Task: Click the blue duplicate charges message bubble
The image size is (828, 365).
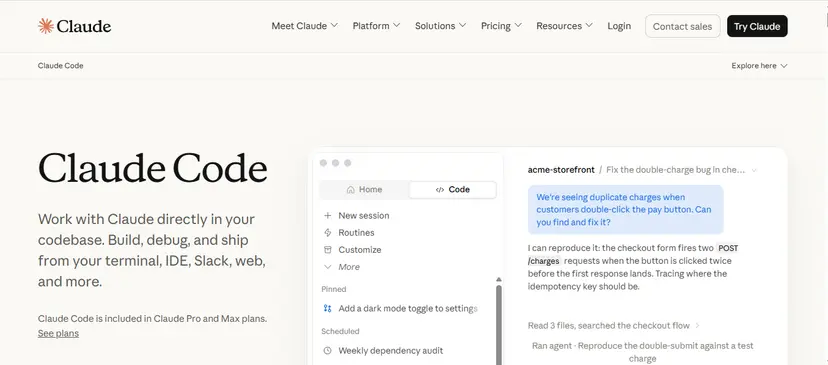Action: click(625, 210)
